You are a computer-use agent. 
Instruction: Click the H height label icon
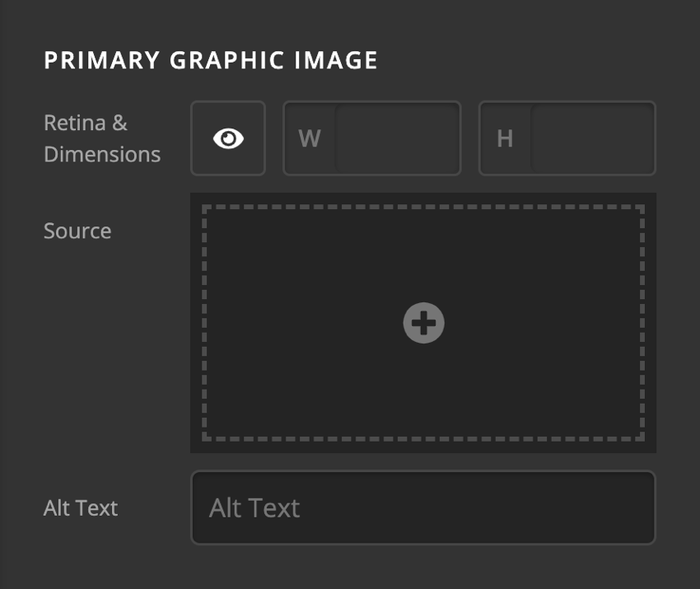(505, 138)
